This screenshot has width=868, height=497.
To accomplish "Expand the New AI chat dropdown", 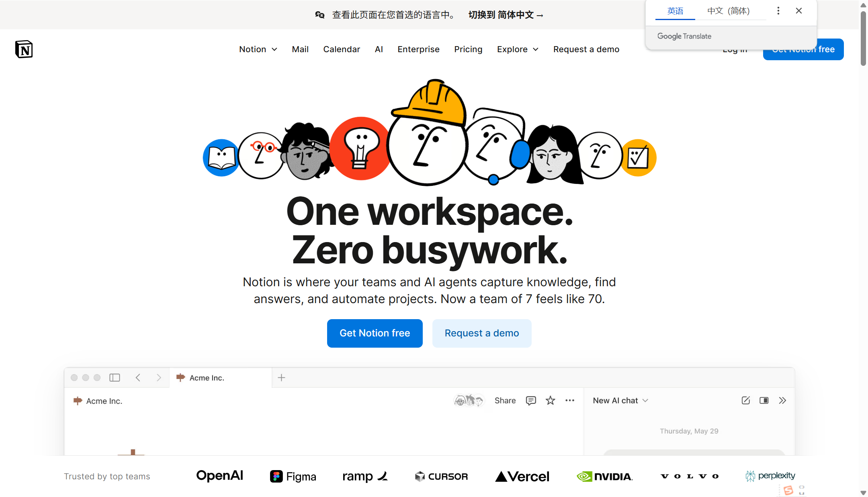I will point(619,400).
